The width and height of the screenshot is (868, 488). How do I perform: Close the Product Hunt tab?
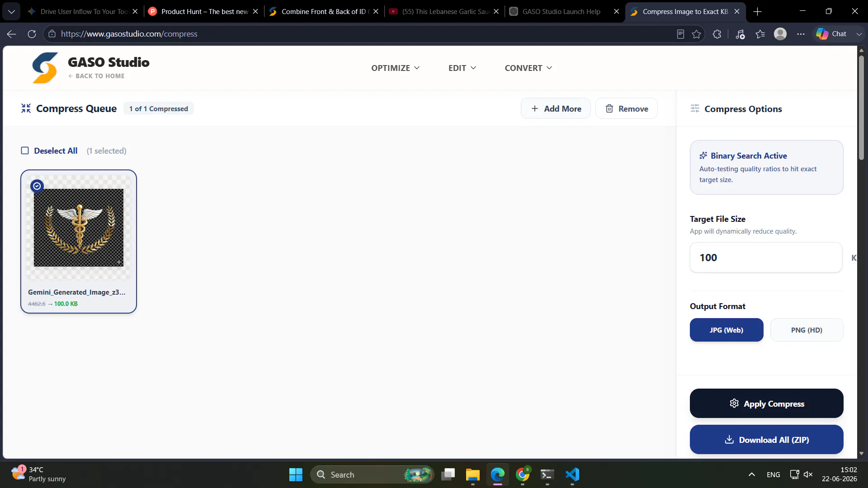[x=255, y=12]
